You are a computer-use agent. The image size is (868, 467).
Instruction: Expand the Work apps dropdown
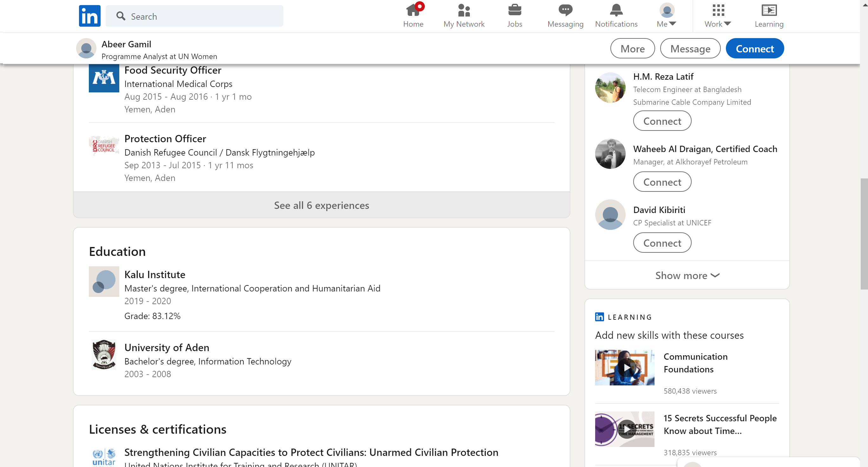point(718,16)
